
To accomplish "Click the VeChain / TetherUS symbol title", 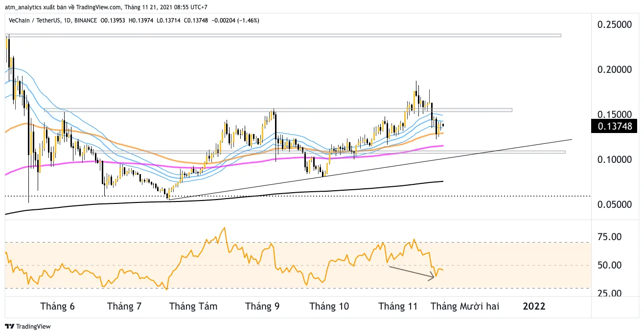I will pos(35,21).
